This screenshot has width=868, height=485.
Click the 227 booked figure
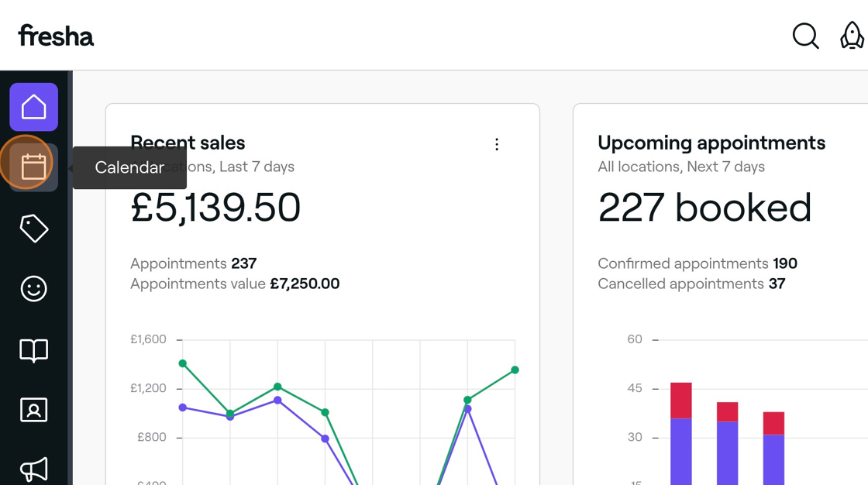(704, 208)
